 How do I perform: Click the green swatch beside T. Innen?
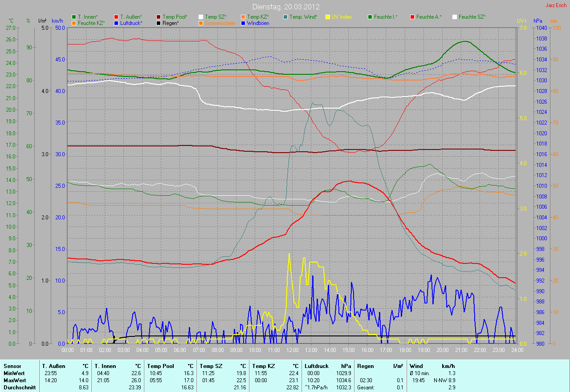coord(74,17)
